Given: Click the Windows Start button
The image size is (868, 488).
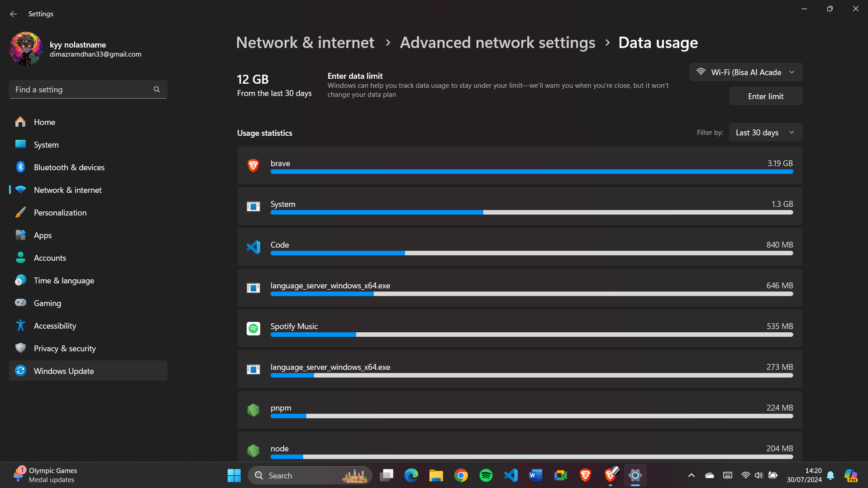Looking at the screenshot, I should (234, 475).
